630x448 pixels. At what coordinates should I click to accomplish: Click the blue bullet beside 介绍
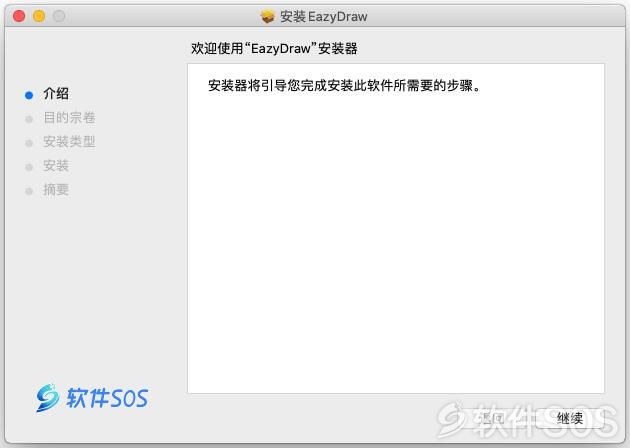29,95
